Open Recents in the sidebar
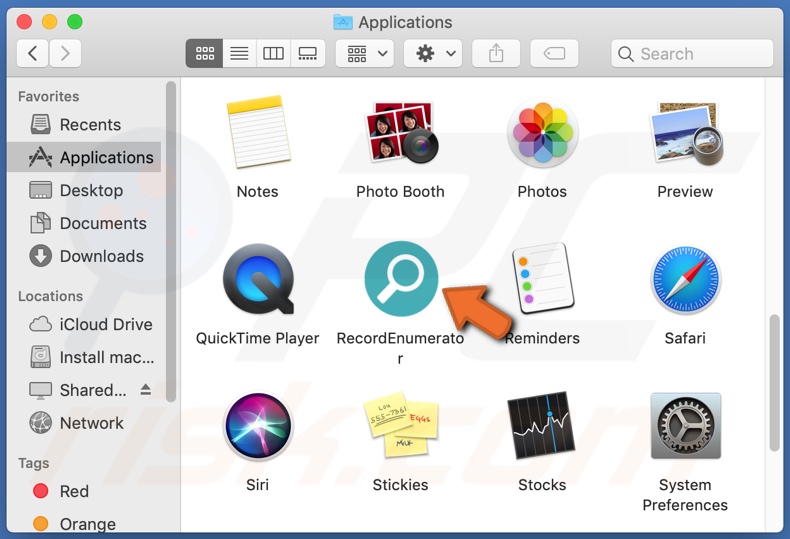This screenshot has width=790, height=539. [86, 124]
